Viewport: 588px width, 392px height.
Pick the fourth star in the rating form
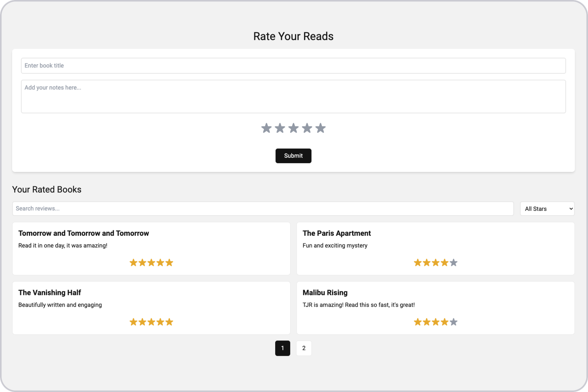(307, 128)
